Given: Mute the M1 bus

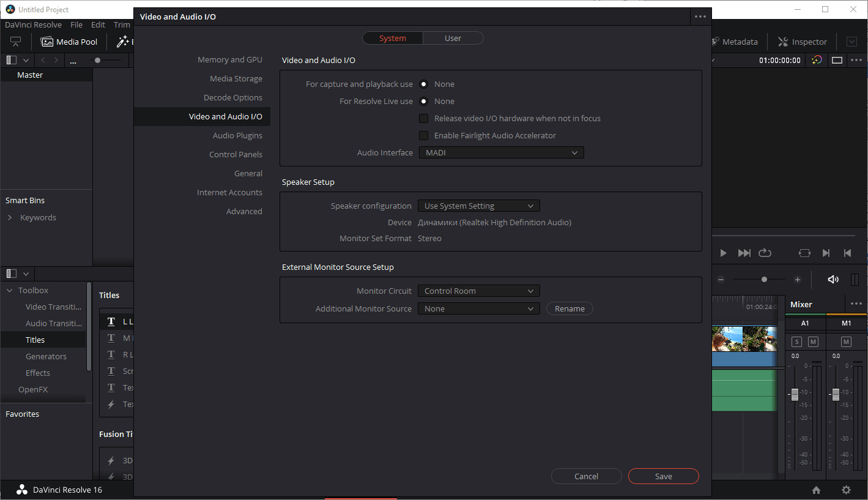Looking at the screenshot, I should click(846, 341).
